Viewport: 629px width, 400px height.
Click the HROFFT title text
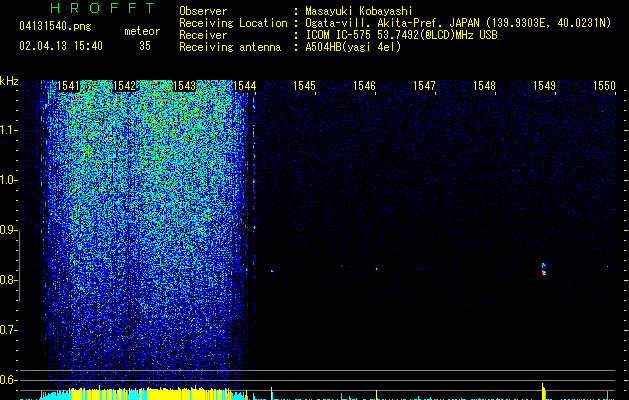tap(102, 8)
